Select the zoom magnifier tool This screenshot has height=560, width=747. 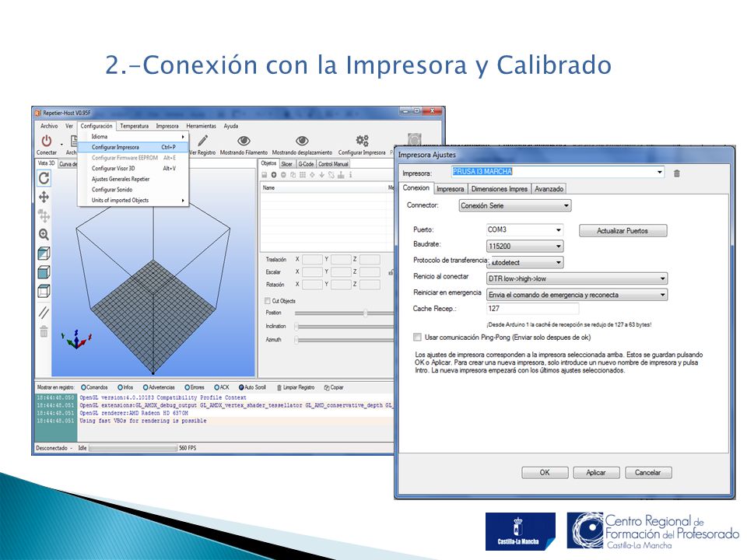coord(44,234)
